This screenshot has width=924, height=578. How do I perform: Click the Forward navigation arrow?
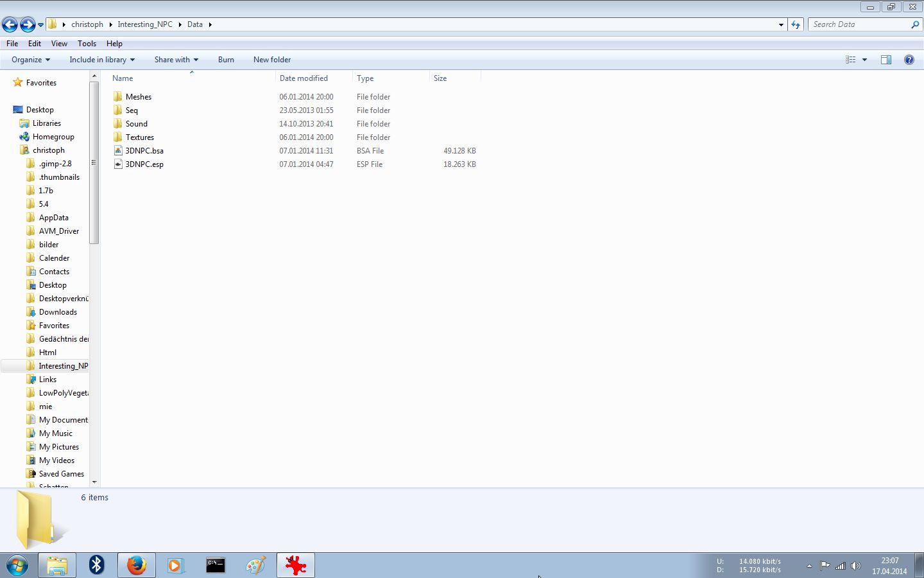[x=28, y=24]
